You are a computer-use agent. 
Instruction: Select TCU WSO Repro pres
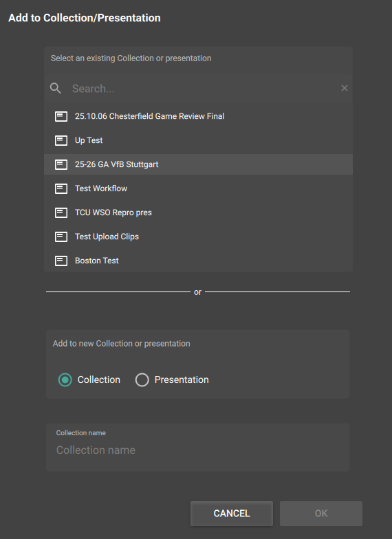pos(198,212)
